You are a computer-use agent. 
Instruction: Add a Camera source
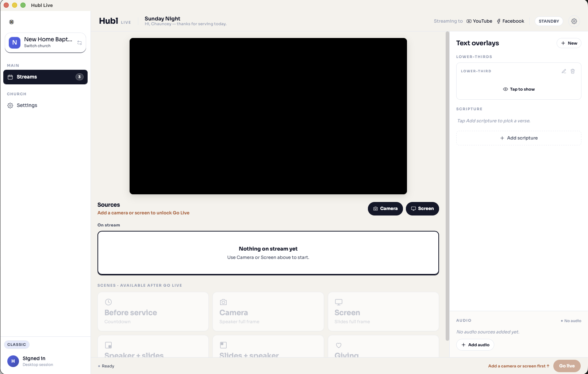[385, 209]
